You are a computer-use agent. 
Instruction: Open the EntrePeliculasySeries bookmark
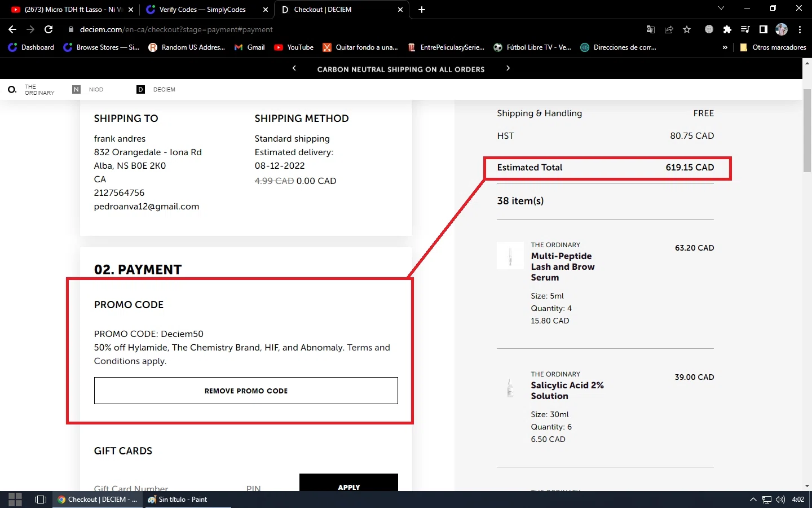[446, 47]
